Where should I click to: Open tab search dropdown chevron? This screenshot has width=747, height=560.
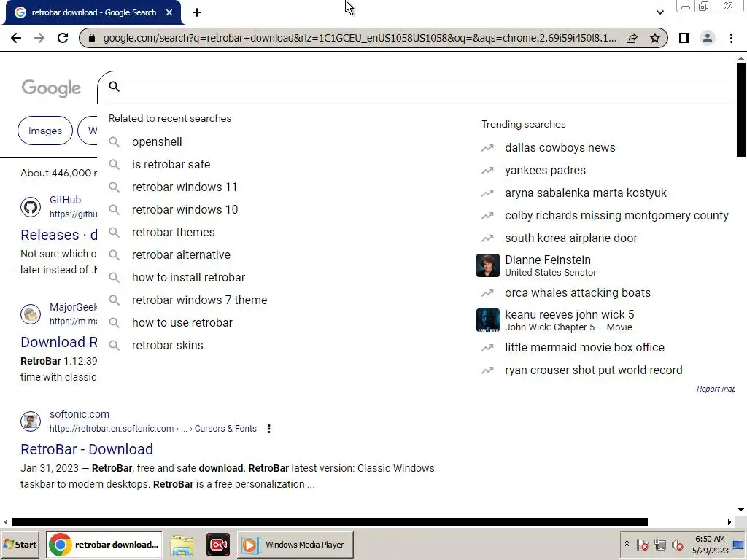659,12
